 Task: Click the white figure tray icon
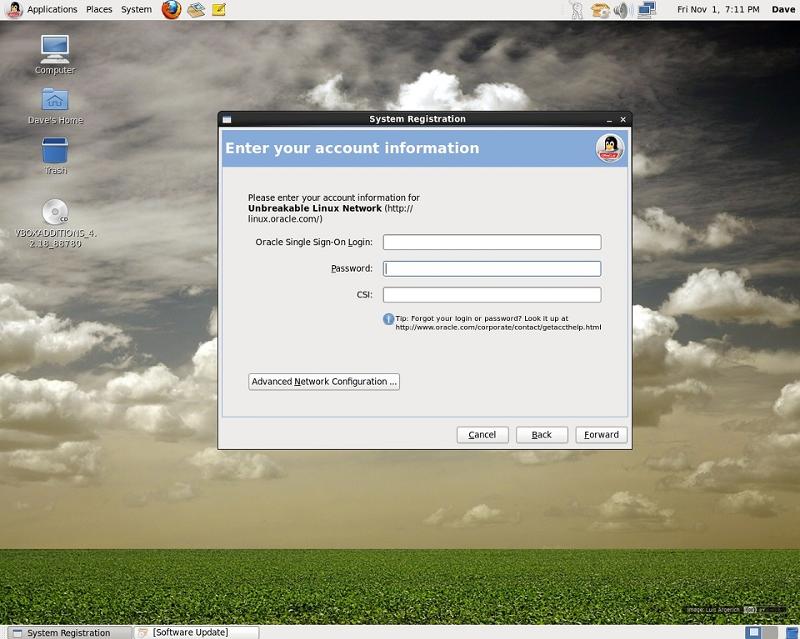[577, 10]
